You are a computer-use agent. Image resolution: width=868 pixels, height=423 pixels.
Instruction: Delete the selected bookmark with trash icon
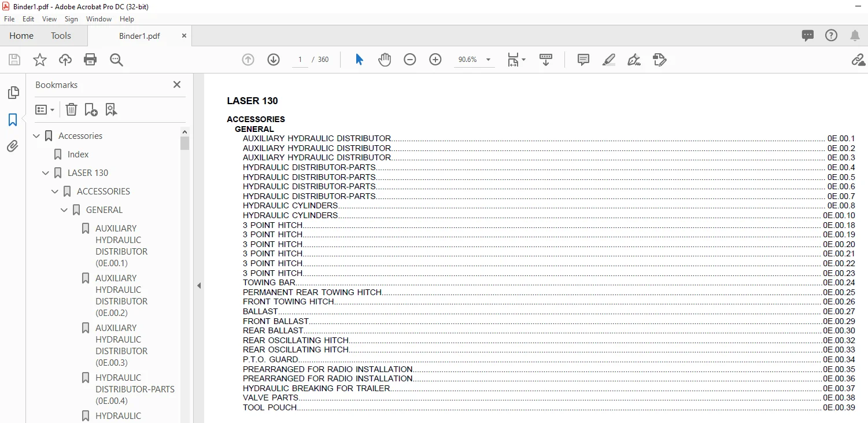point(71,109)
